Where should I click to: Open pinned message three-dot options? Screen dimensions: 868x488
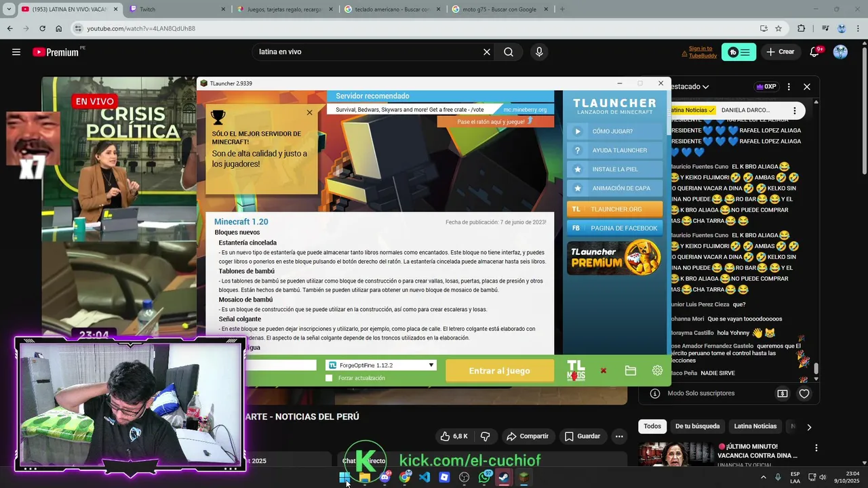(795, 110)
